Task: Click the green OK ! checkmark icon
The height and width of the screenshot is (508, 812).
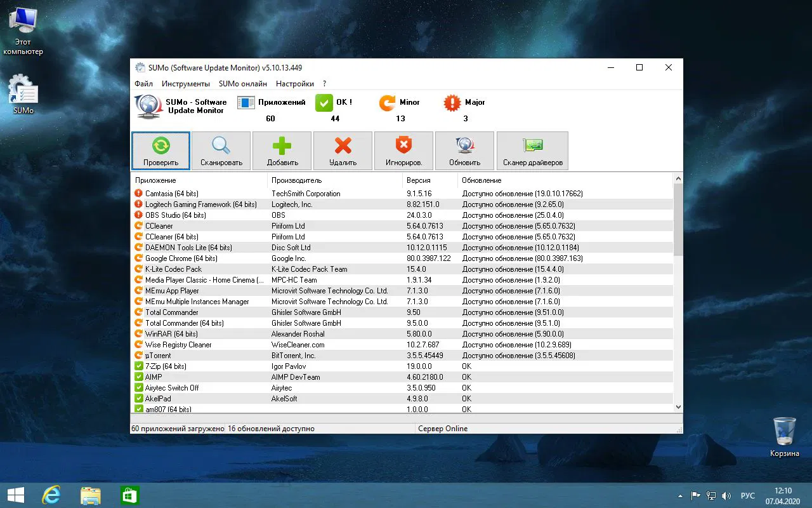Action: pos(324,102)
